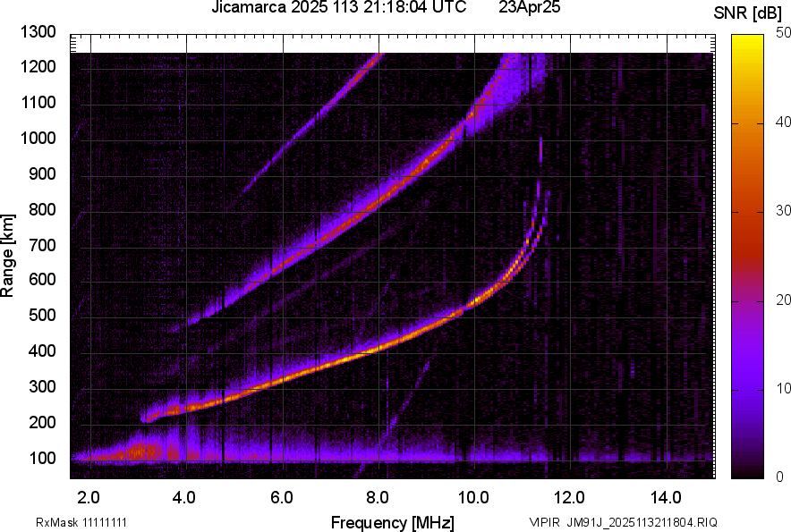Click the 'Frequency [MHz]' axis label
This screenshot has width=791, height=532.
pyautogui.click(x=393, y=522)
